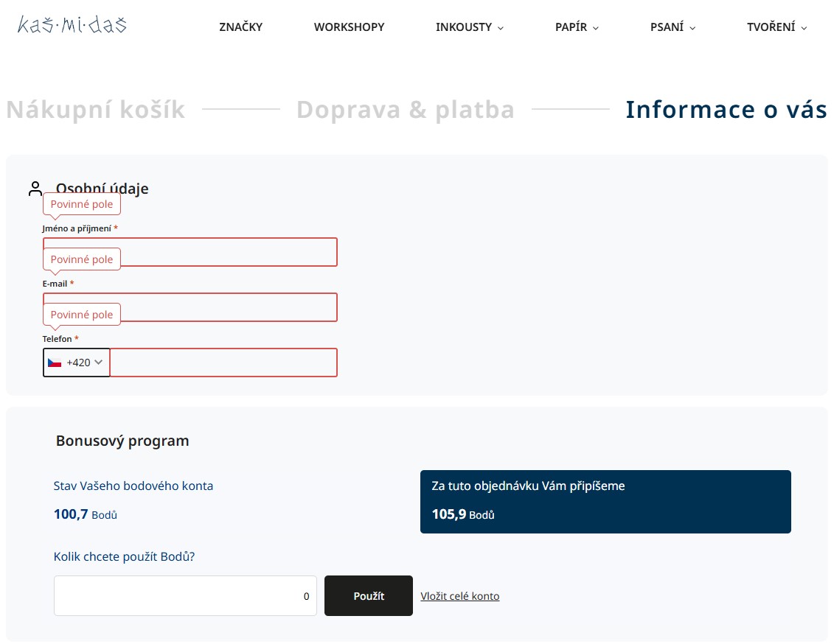The height and width of the screenshot is (644, 834).
Task: Select the Informace o vás step heading
Action: tap(726, 110)
